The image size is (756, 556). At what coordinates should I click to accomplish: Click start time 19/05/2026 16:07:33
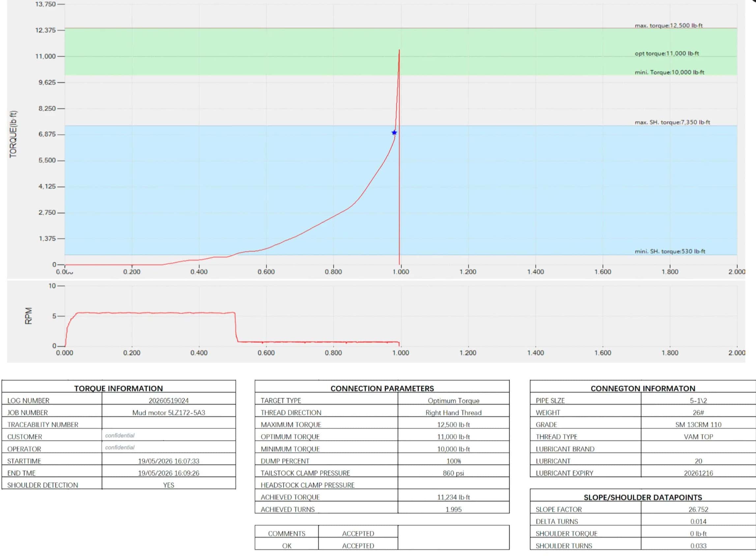coord(169,461)
